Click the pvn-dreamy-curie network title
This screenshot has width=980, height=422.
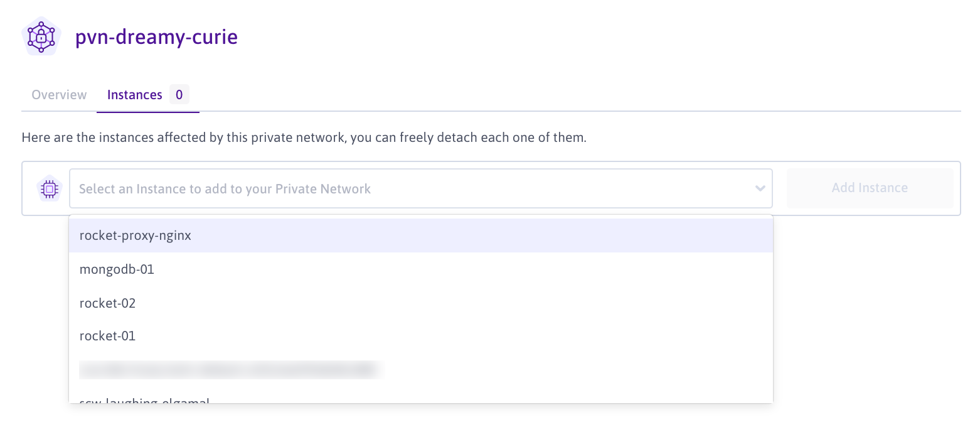pyautogui.click(x=156, y=37)
